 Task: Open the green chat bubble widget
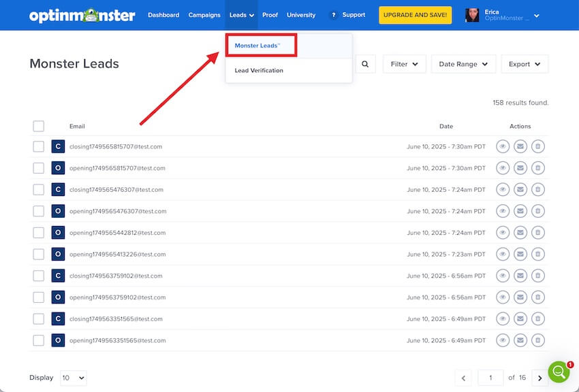click(x=559, y=372)
